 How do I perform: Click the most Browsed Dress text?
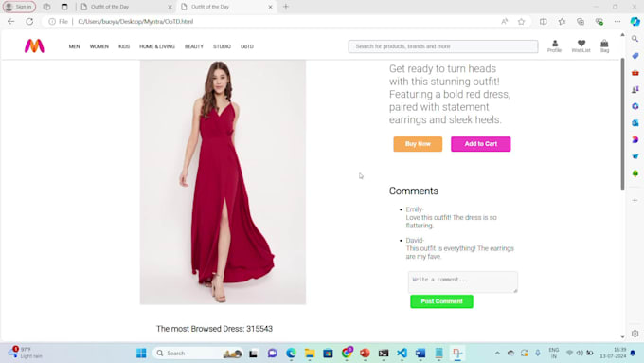point(214,329)
